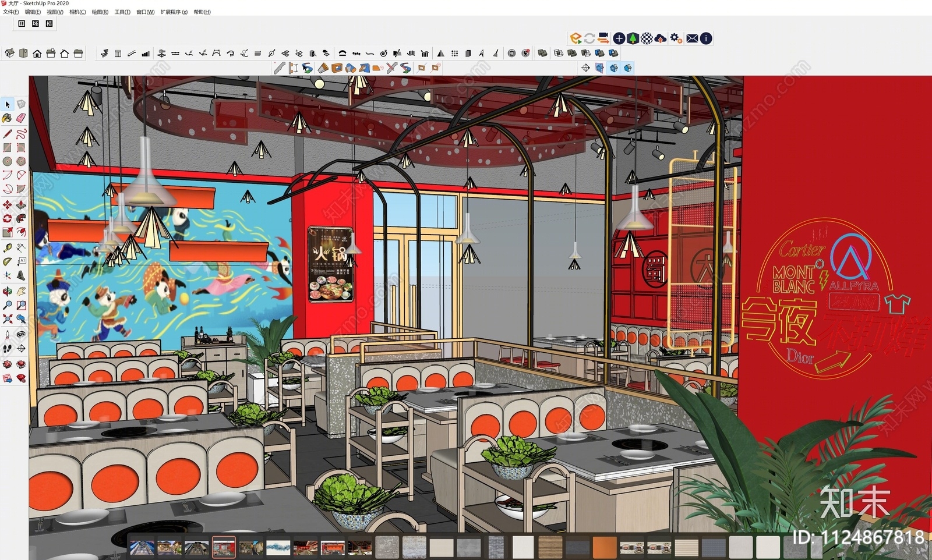Open the 帮助(H) menu

coord(202,12)
